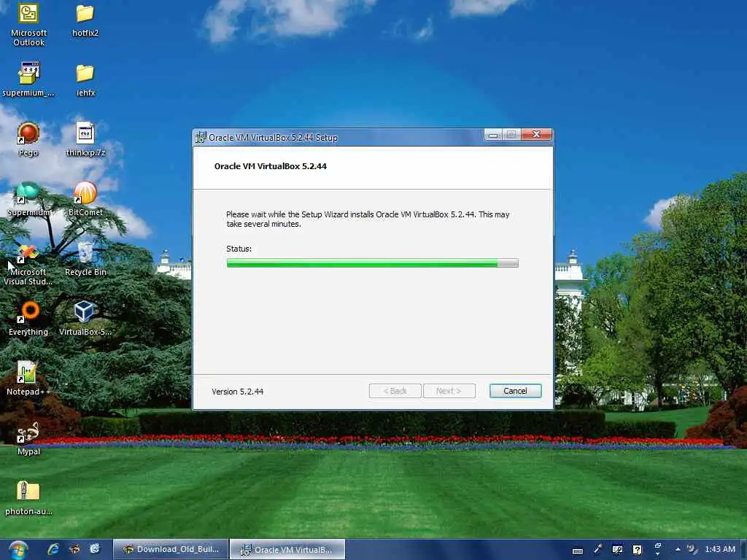Open the hotfix2 folder icon
Screen dimensions: 747x560
85,20
